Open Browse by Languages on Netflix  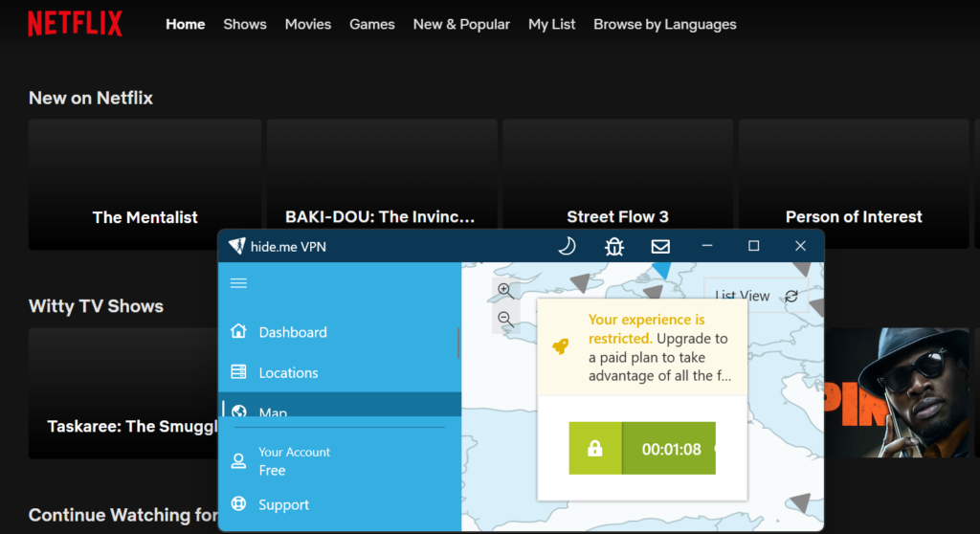[x=664, y=24]
